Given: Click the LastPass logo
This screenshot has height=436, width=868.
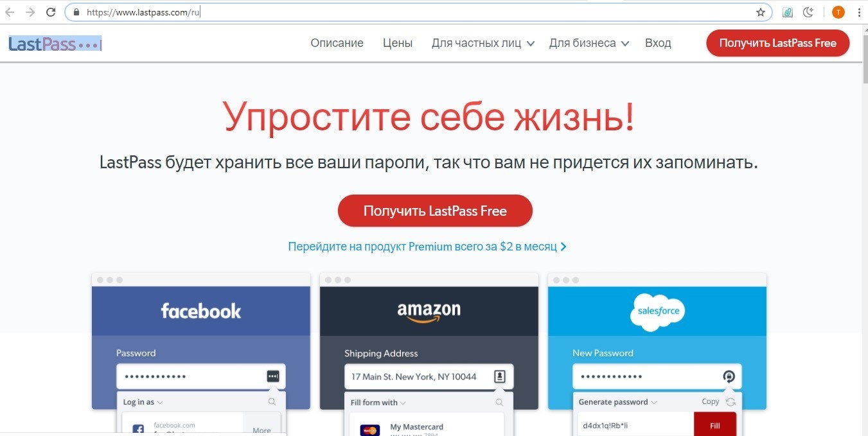Looking at the screenshot, I should tap(55, 44).
